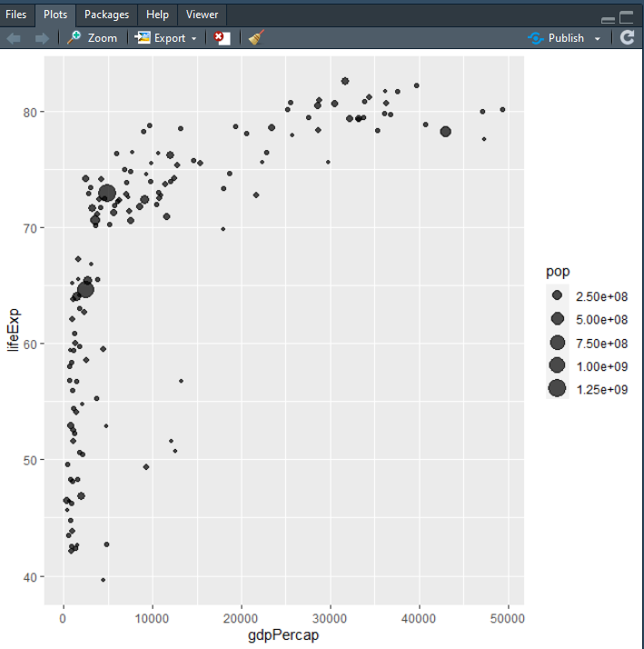Click the pop legend title
Image resolution: width=644 pixels, height=649 pixels.
[x=558, y=272]
